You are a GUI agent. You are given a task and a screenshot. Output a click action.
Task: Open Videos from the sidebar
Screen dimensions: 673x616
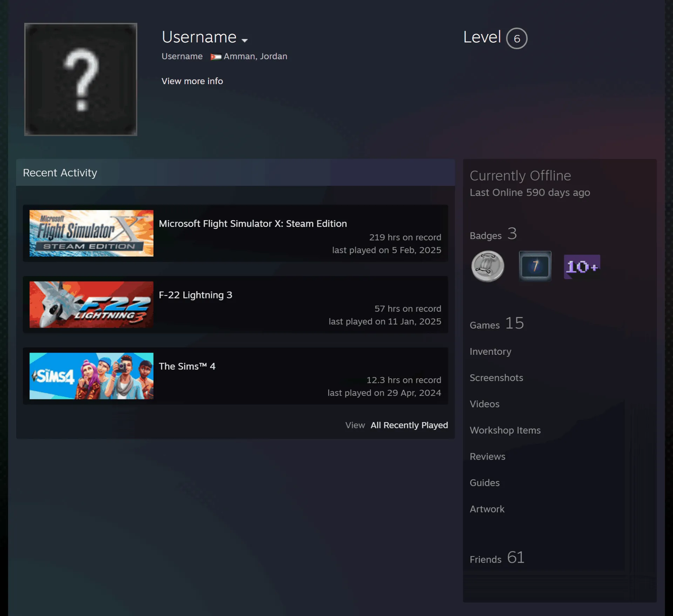(484, 404)
